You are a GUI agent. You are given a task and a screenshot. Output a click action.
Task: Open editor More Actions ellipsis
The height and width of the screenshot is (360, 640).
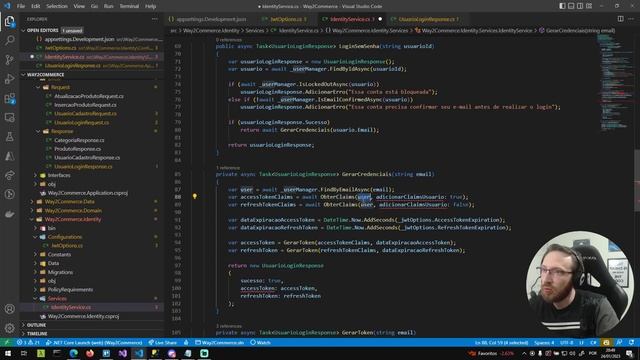coord(631,19)
